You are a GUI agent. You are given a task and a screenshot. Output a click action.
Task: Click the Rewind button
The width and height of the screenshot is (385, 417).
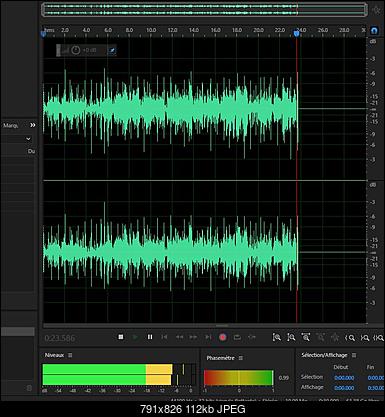pyautogui.click(x=179, y=337)
